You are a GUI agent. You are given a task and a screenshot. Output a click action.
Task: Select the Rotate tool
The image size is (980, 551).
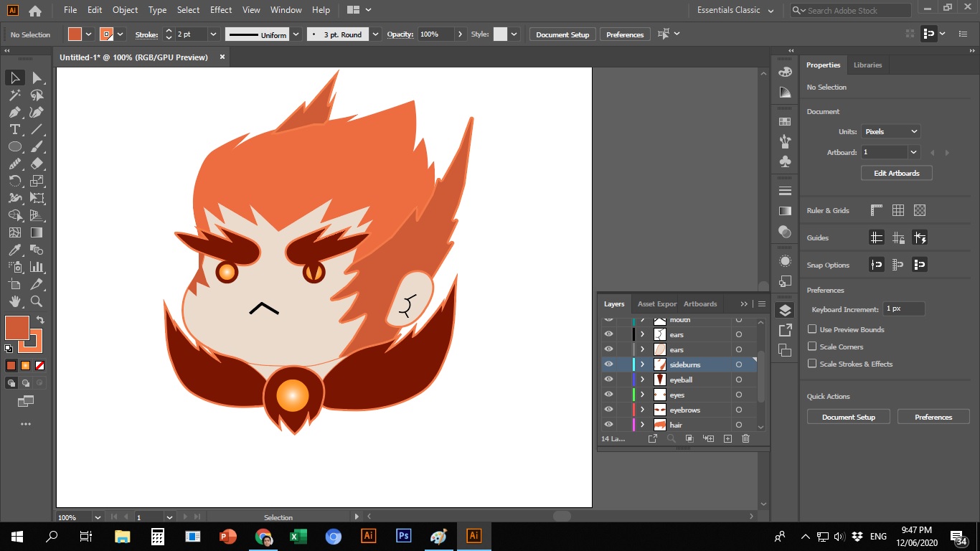pyautogui.click(x=14, y=181)
